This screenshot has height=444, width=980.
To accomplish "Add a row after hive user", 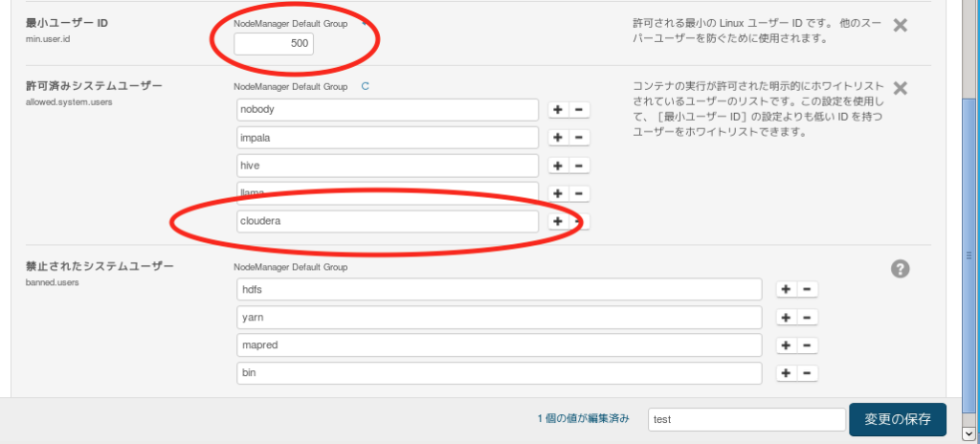I will point(558,166).
